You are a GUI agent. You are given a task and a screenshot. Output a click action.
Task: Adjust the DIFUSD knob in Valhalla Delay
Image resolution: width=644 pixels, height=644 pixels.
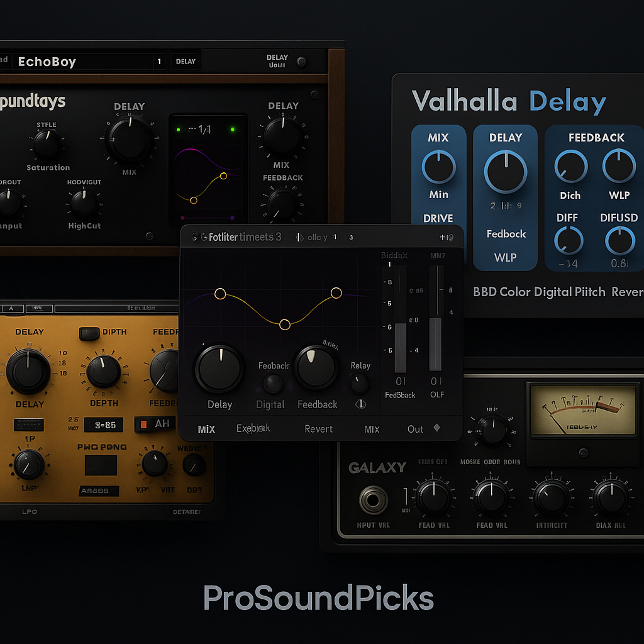click(620, 241)
